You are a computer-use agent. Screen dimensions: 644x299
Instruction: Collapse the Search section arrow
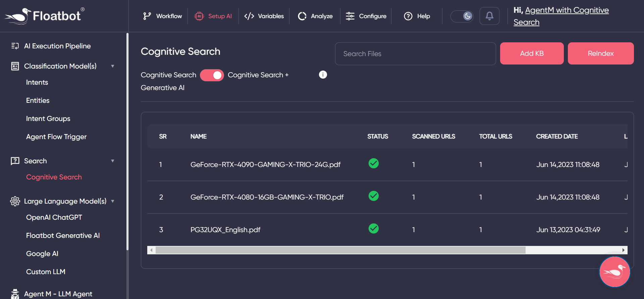[113, 161]
